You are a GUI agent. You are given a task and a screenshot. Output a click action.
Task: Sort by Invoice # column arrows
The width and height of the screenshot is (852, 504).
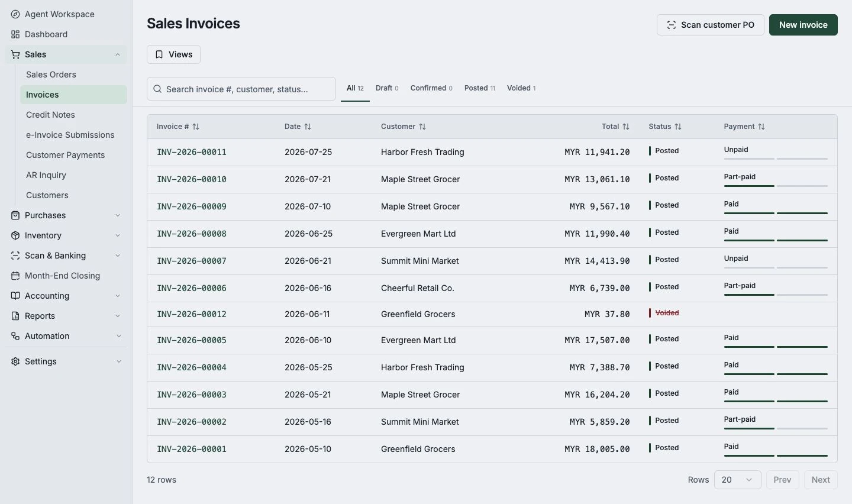coord(196,127)
